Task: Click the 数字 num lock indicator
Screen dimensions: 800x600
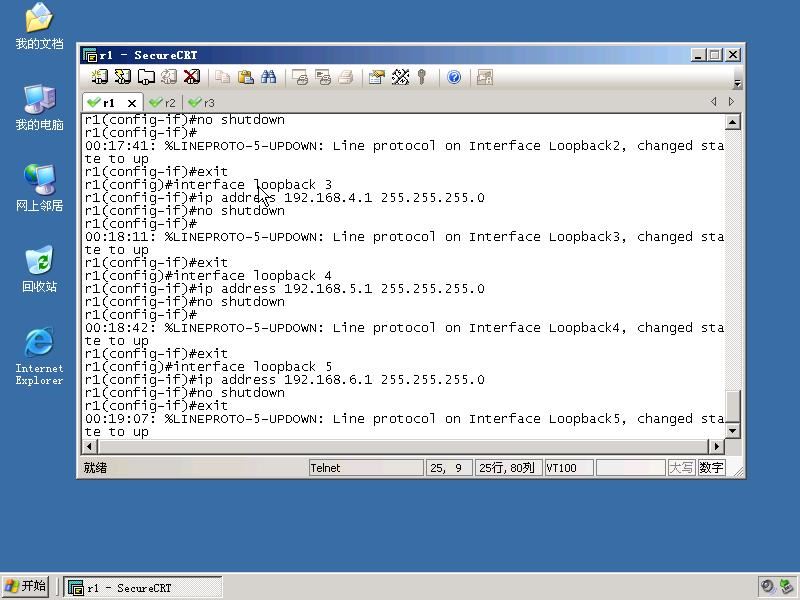Action: pos(711,468)
